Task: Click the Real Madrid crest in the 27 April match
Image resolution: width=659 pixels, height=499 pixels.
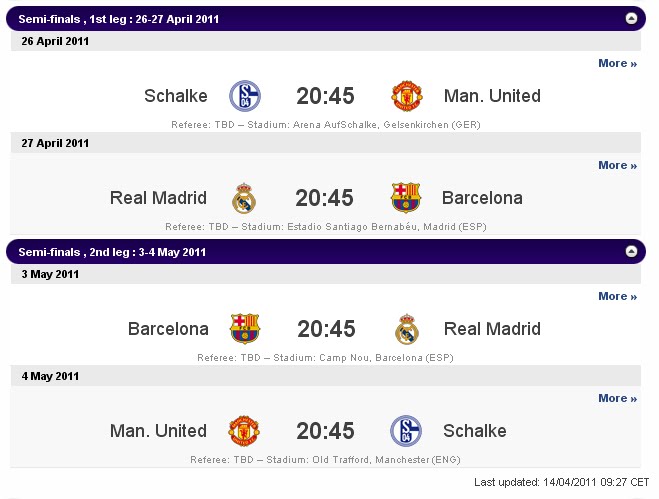Action: click(x=244, y=198)
